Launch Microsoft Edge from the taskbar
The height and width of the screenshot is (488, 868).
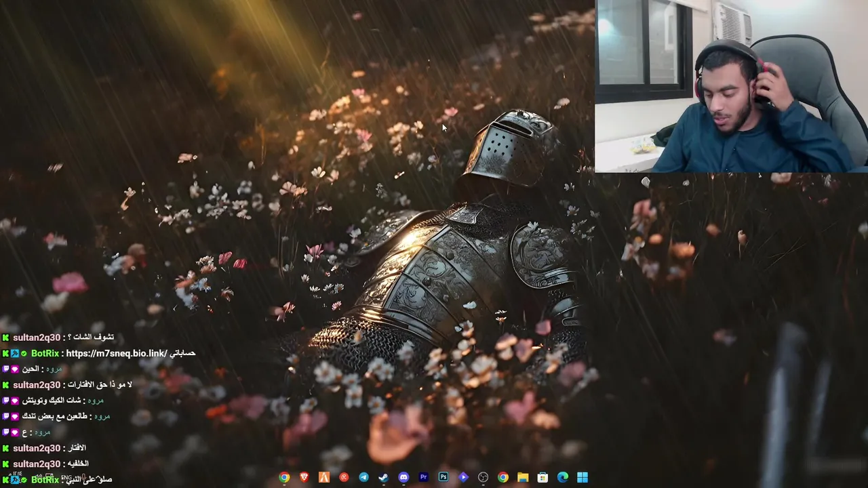(x=562, y=477)
